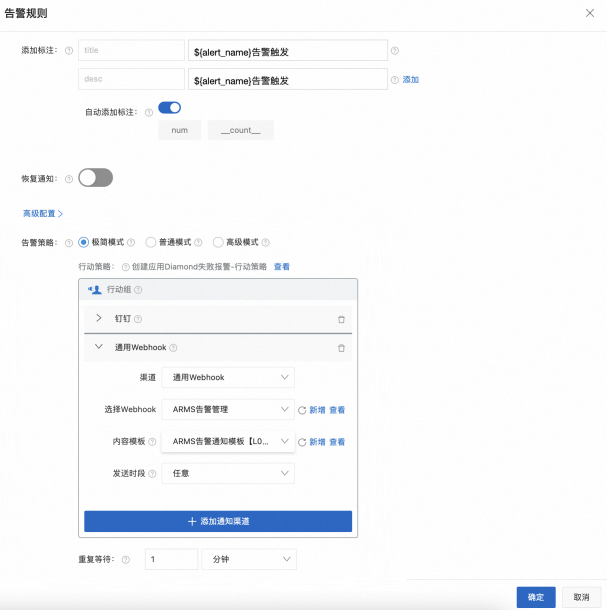Open the 内容模板 dropdown
The width and height of the screenshot is (607, 610).
coord(228,441)
